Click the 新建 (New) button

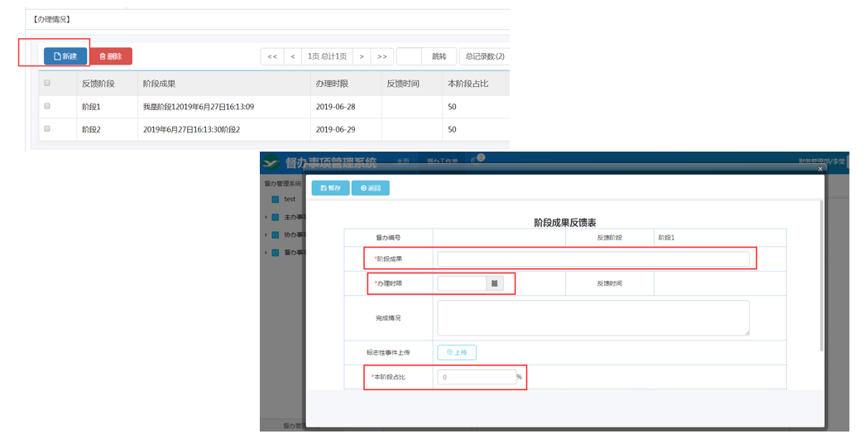click(65, 56)
